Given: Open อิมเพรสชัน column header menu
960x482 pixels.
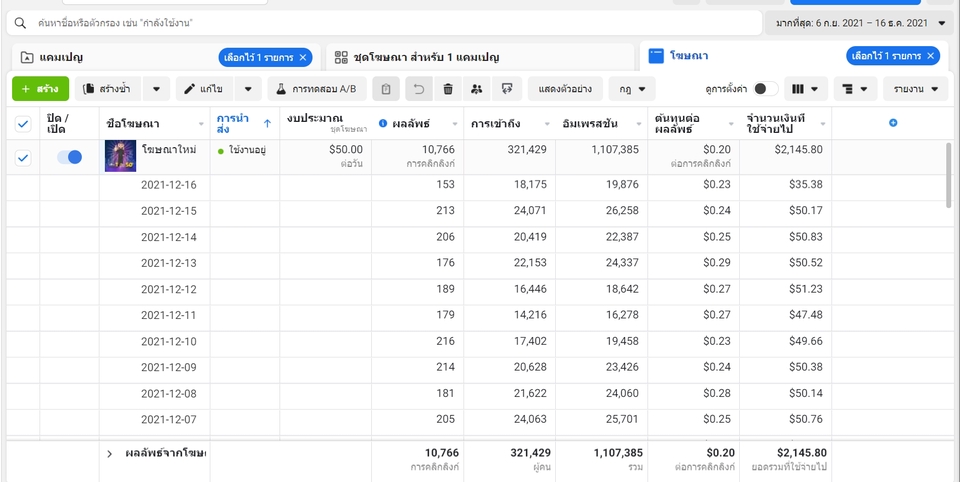Looking at the screenshot, I should pos(639,124).
